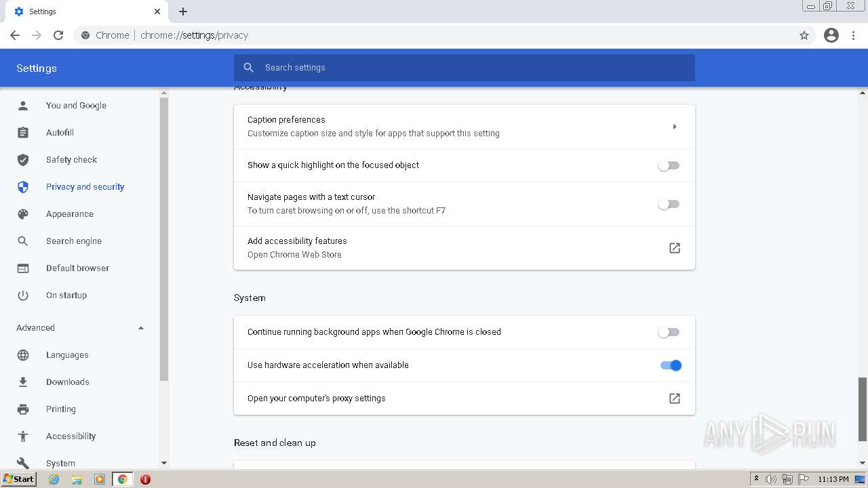Click the Default browser window icon

[x=23, y=268]
